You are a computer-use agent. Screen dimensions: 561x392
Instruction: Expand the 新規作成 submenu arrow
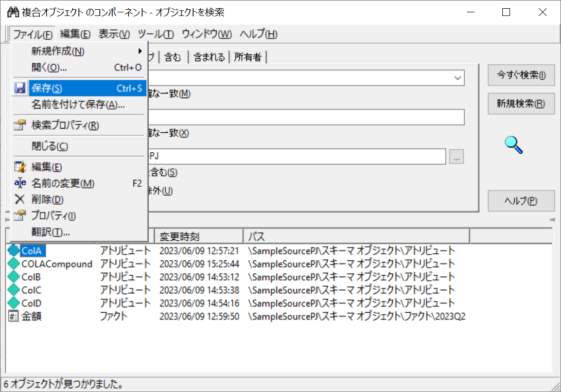[140, 51]
